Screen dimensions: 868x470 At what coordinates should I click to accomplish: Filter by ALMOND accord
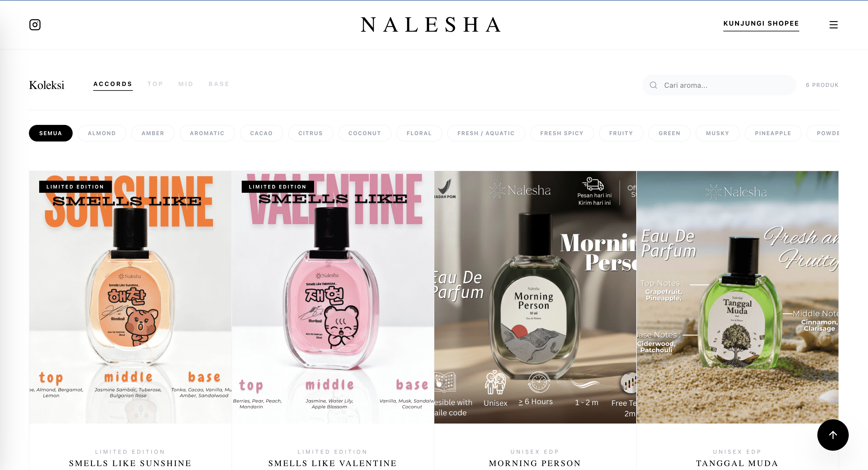(102, 133)
